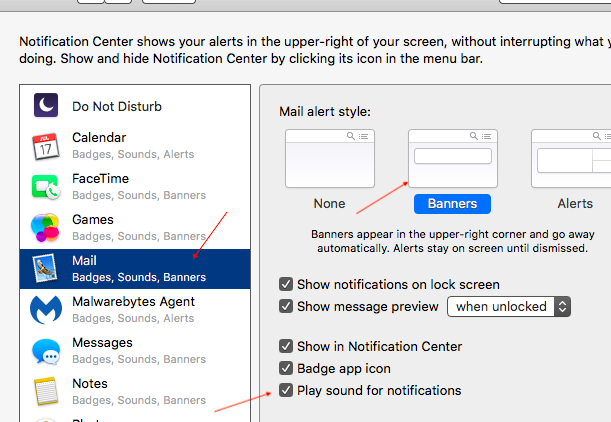Select the Do Not Disturb moon icon
This screenshot has width=611, height=422.
46,105
